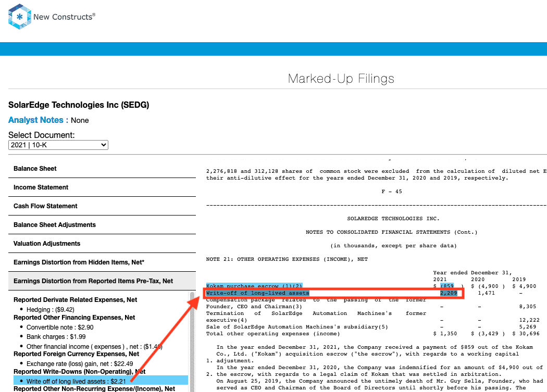Click the Reported Write-Downs (Non-Operating), Net heading
547x392 pixels.
click(80, 372)
